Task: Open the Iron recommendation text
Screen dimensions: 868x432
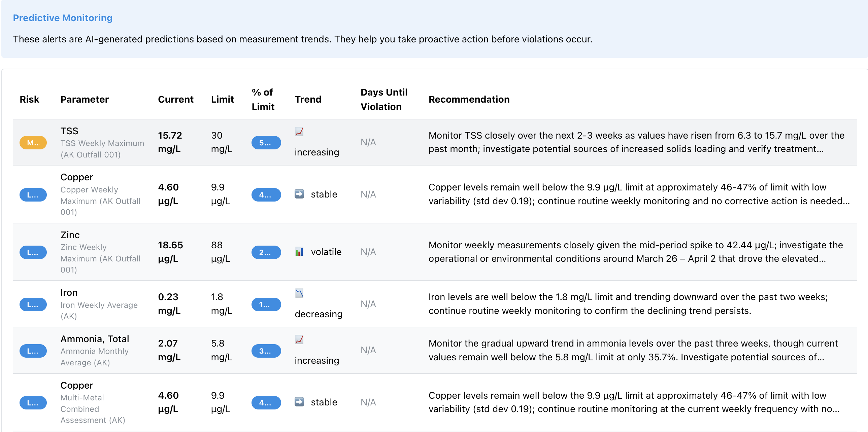Action: (628, 304)
